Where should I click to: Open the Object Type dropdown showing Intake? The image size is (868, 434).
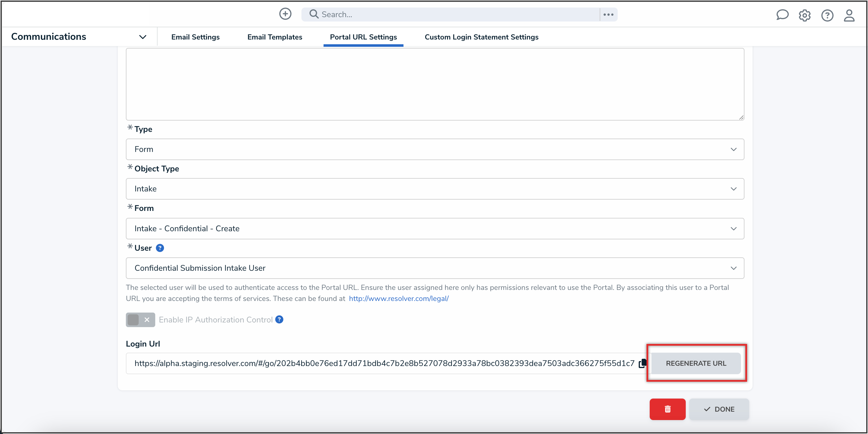tap(434, 189)
